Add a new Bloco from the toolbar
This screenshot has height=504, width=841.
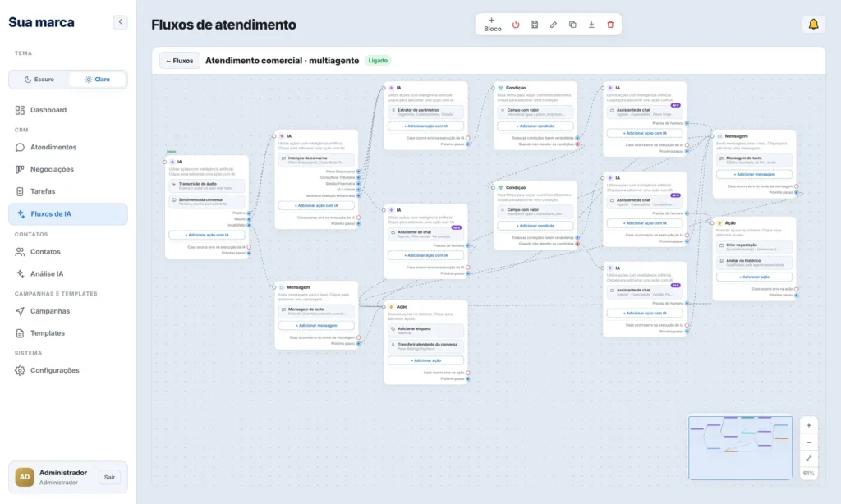coord(493,24)
